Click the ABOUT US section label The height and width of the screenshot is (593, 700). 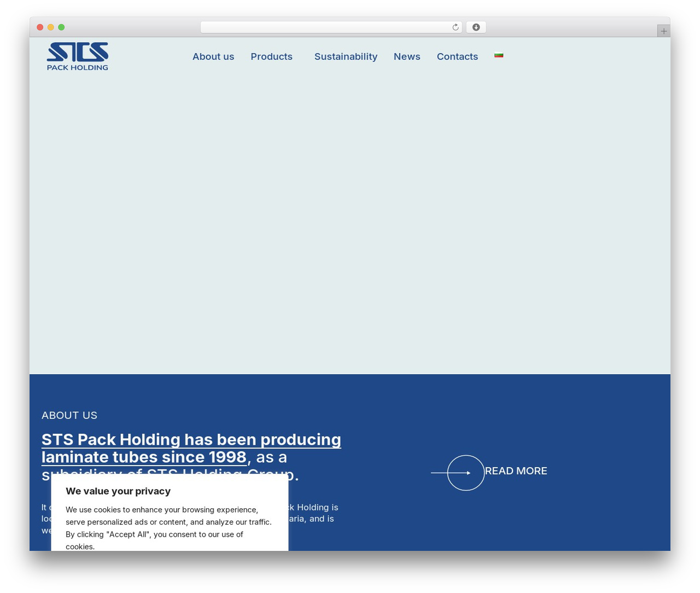click(69, 415)
